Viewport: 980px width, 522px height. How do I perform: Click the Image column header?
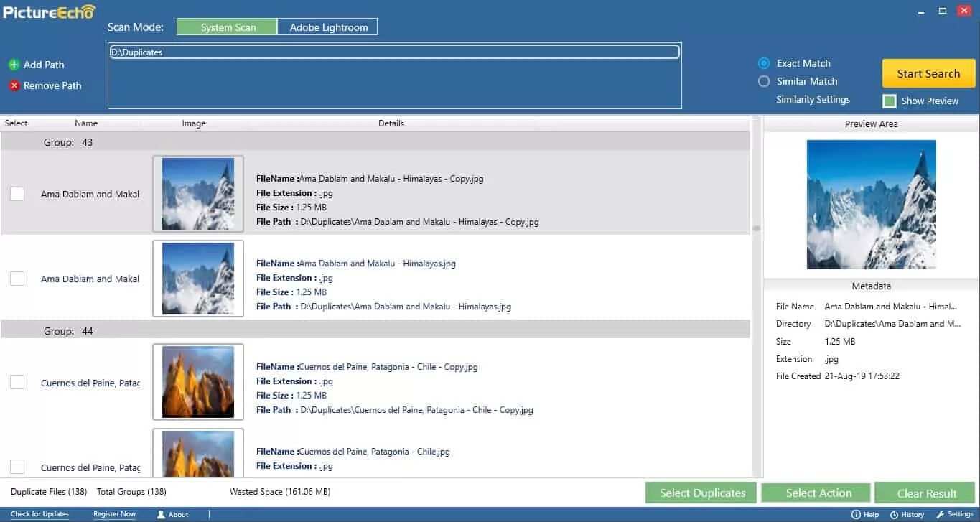click(194, 123)
